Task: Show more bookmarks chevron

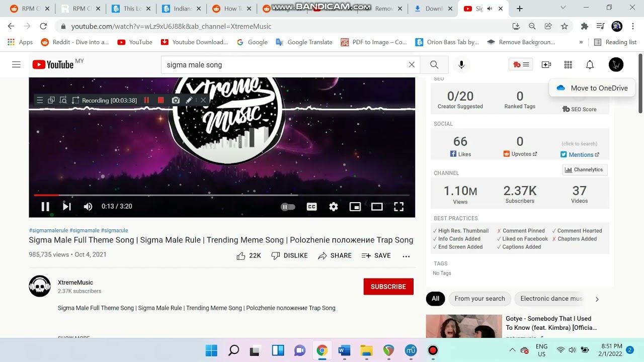Action: (581, 42)
